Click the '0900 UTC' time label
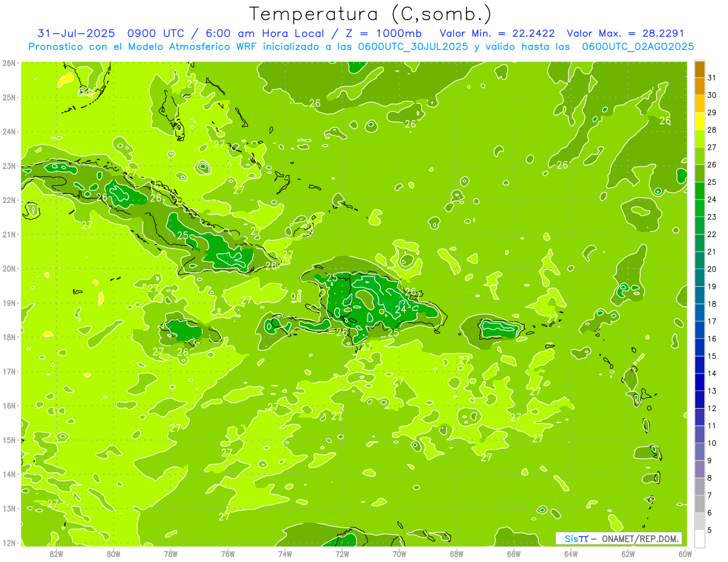This screenshot has height=562, width=728. 157,33
